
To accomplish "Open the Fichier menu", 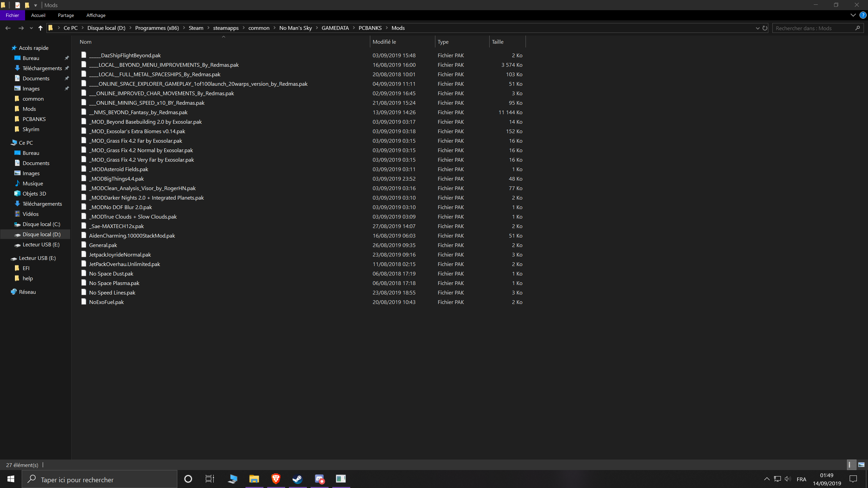I will click(x=12, y=15).
